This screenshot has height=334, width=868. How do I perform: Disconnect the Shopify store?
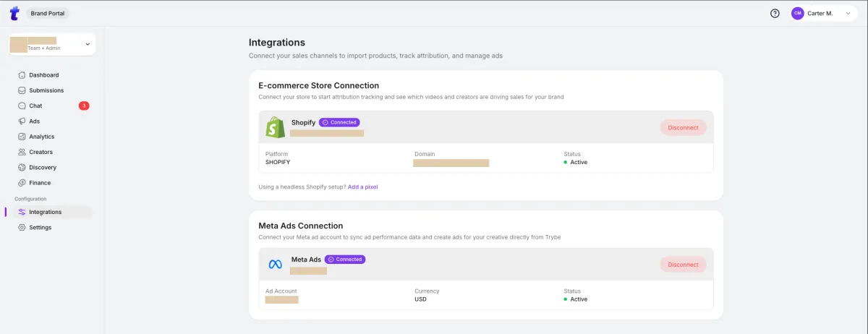pos(683,127)
